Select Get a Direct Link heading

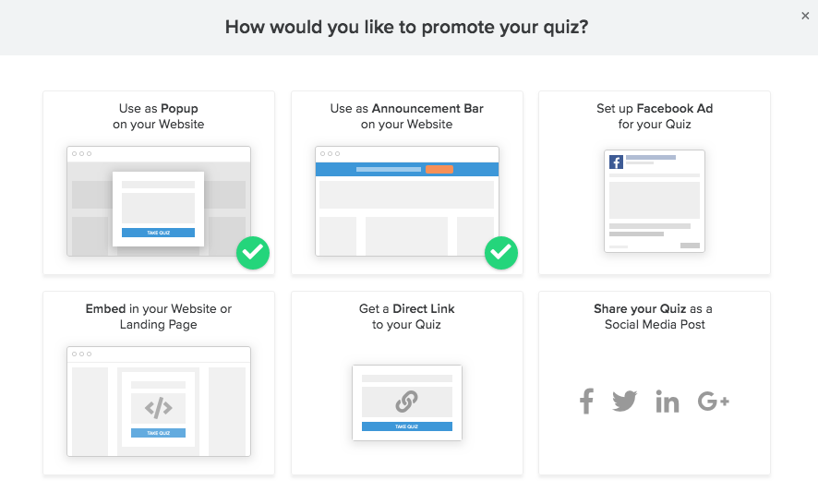coord(407,317)
